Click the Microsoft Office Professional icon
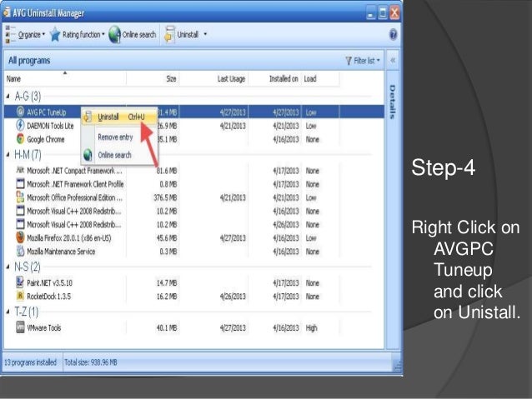 20,197
